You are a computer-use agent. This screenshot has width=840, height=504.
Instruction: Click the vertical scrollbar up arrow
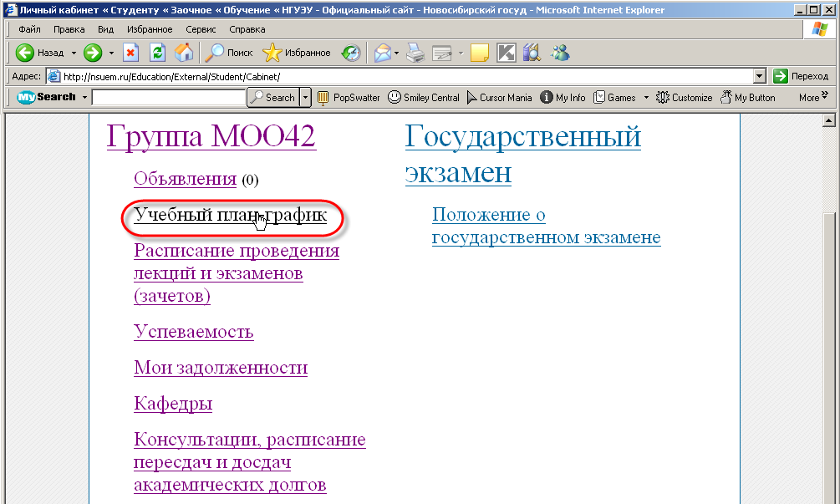tap(831, 120)
